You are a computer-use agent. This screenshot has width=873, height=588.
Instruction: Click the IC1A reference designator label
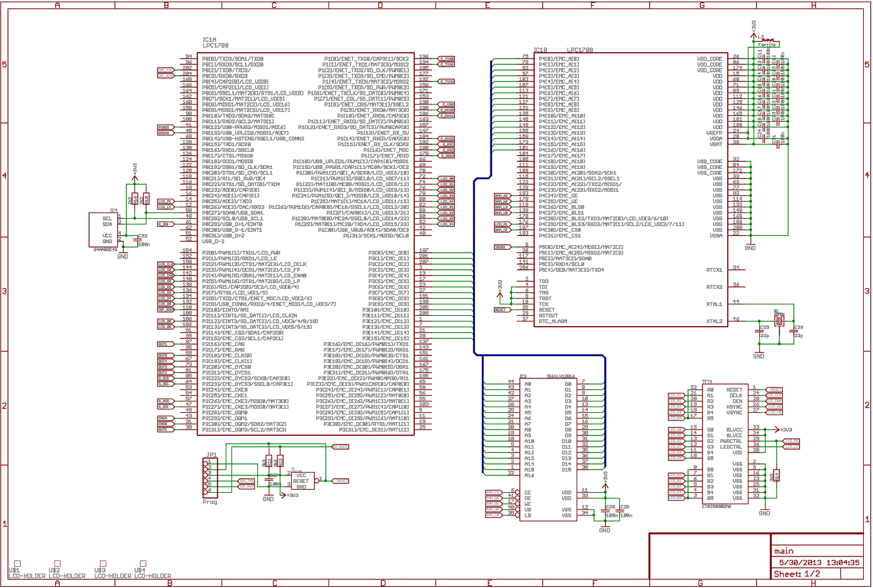point(209,40)
